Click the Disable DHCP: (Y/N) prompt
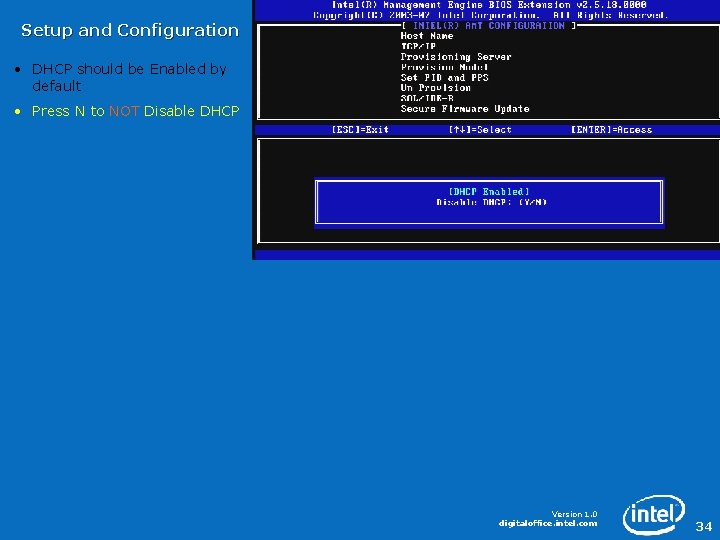Image resolution: width=720 pixels, height=540 pixels. point(491,202)
